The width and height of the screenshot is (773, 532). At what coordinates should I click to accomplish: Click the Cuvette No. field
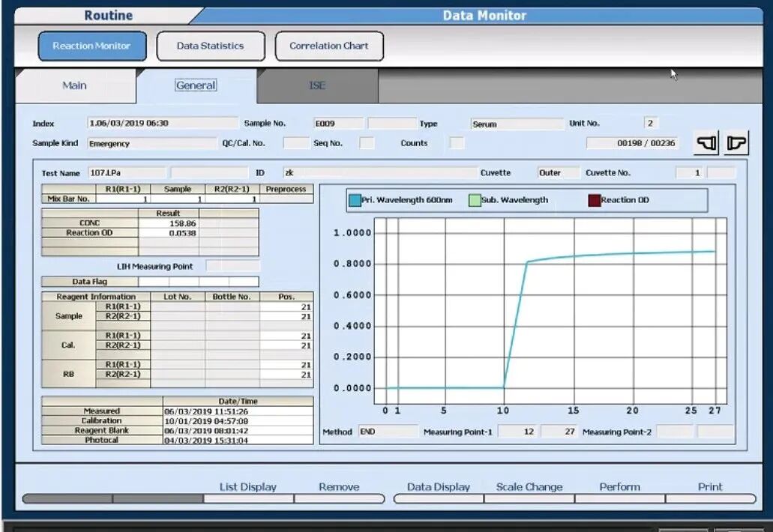[x=690, y=173]
